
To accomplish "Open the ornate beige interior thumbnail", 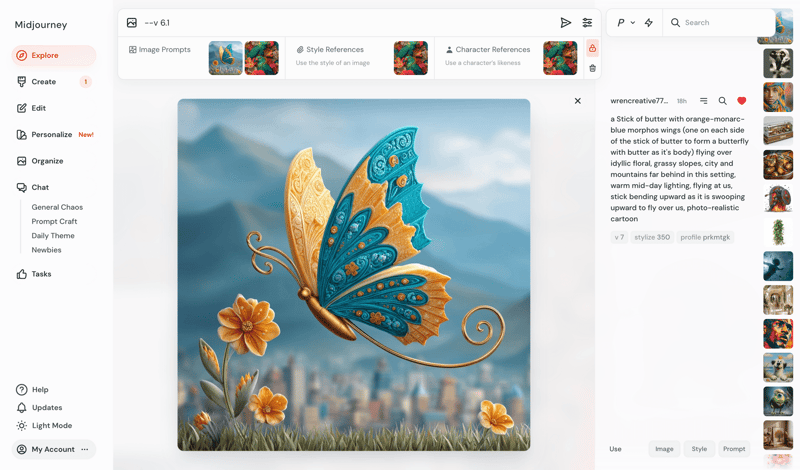I will (x=778, y=300).
